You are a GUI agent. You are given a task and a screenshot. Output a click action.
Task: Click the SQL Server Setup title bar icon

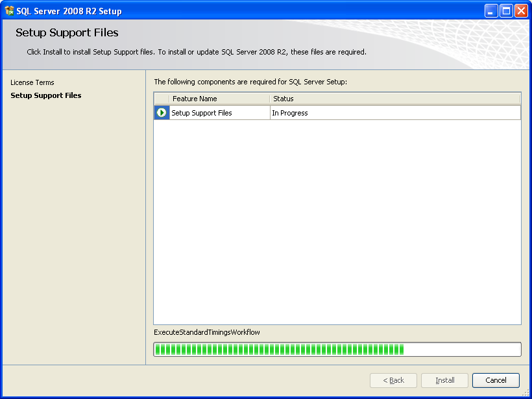(10, 11)
